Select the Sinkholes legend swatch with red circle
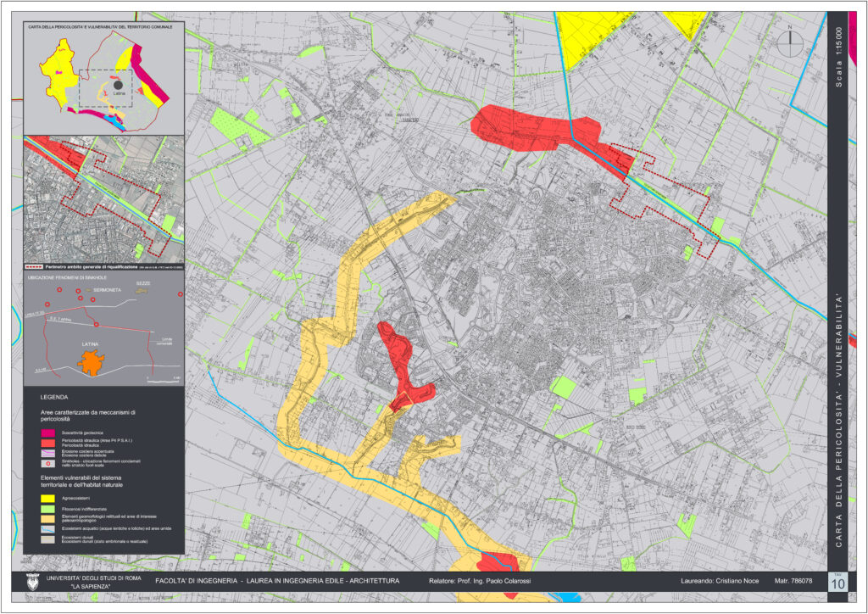The height and width of the screenshot is (614, 868). click(x=47, y=463)
